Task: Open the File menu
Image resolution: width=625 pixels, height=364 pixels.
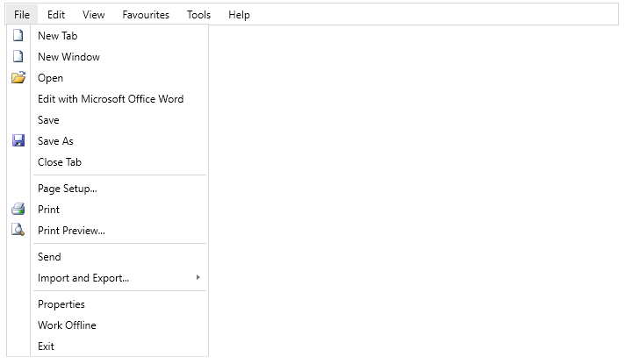Action: tap(22, 15)
